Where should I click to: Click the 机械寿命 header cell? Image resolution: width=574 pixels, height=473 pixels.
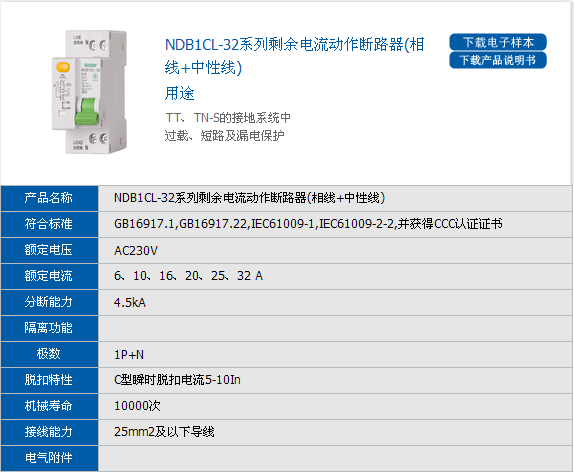49,406
